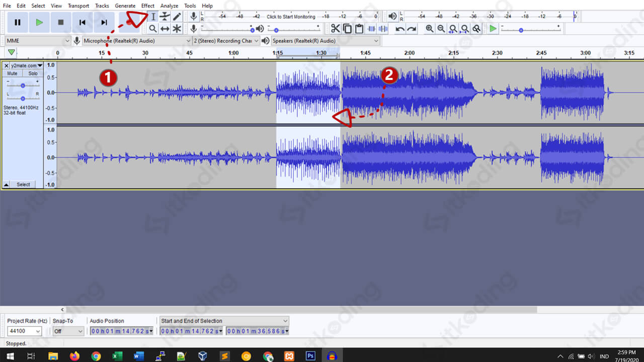Open the Project Rate 44100 dropdown
The height and width of the screenshot is (362, 644).
point(25,331)
